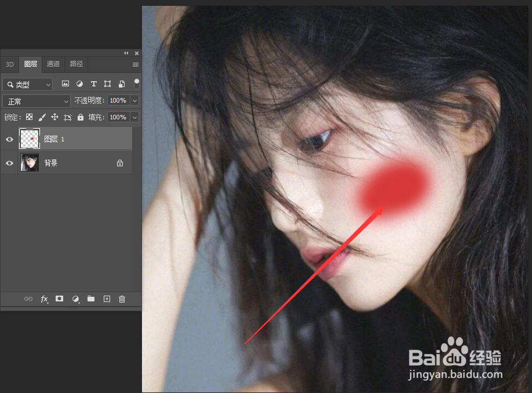Viewport: 532px width, 393px height.
Task: Select the 图层 1 thumbnail
Action: pyautogui.click(x=30, y=139)
